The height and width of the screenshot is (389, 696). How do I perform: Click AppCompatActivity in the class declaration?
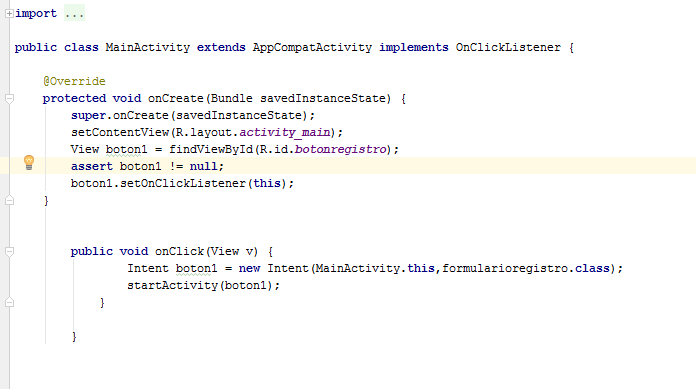tap(312, 48)
